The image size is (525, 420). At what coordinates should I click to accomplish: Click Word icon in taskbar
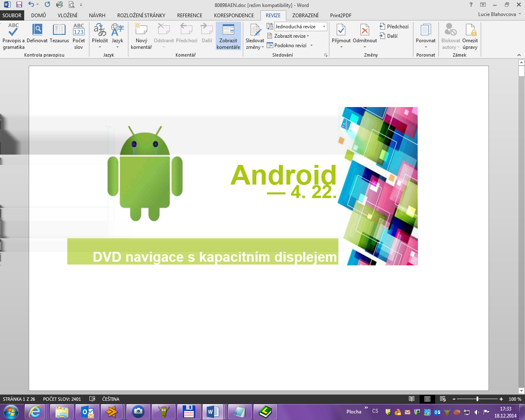click(212, 412)
